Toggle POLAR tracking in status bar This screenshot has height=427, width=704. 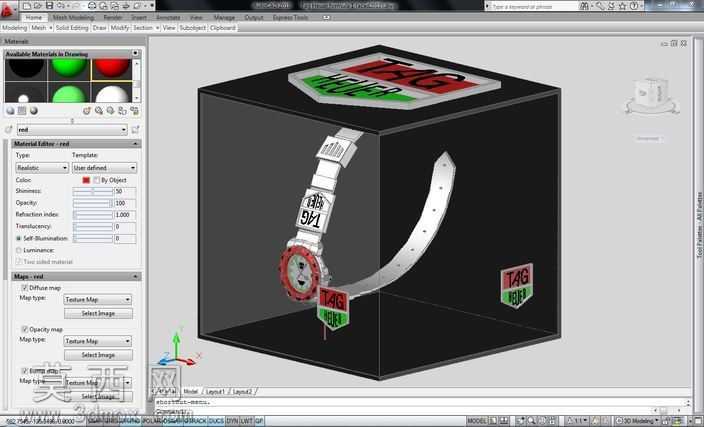(151, 421)
